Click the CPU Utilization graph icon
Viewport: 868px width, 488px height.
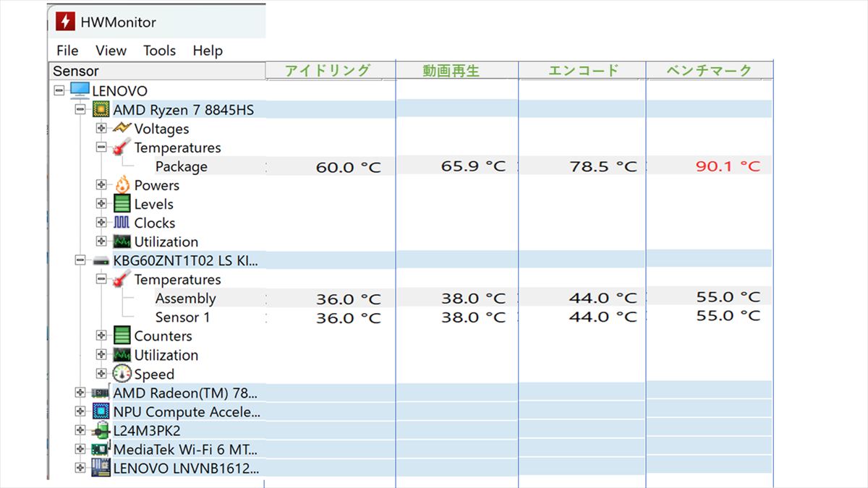(122, 241)
